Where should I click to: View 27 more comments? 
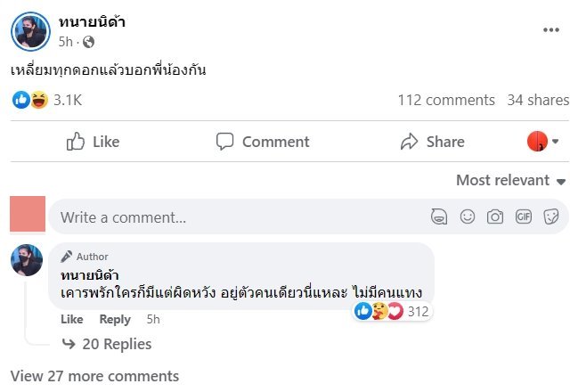pyautogui.click(x=94, y=376)
